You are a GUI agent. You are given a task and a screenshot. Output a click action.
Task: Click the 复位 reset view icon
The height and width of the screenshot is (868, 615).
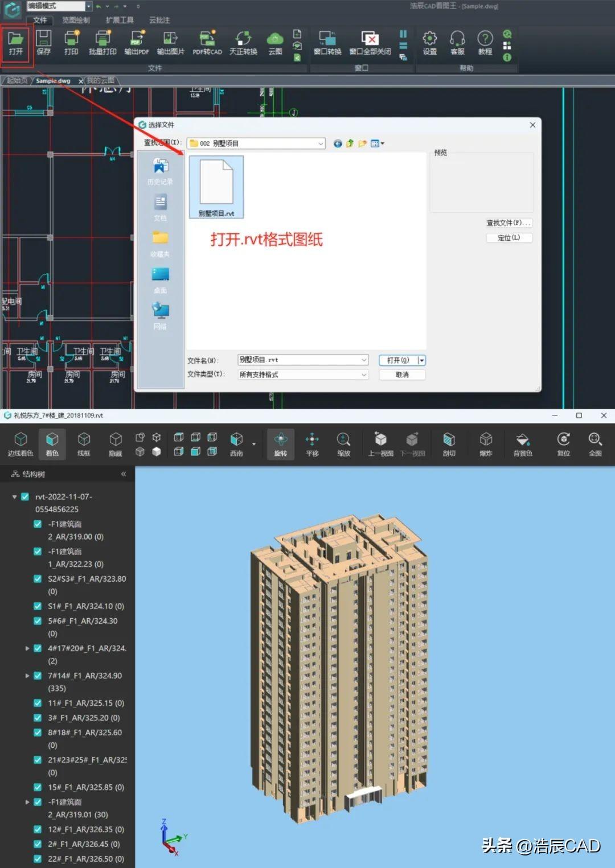(563, 444)
